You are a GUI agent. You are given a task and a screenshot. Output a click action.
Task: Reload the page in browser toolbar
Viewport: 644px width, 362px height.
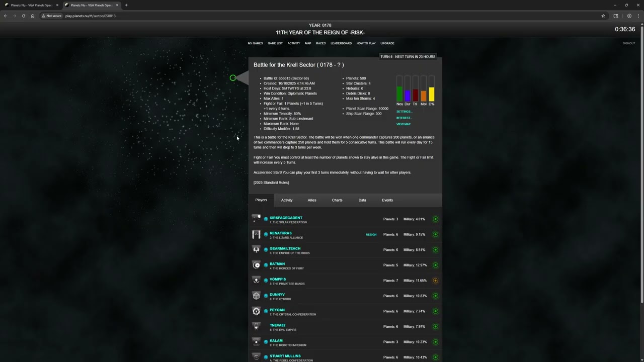tap(23, 16)
